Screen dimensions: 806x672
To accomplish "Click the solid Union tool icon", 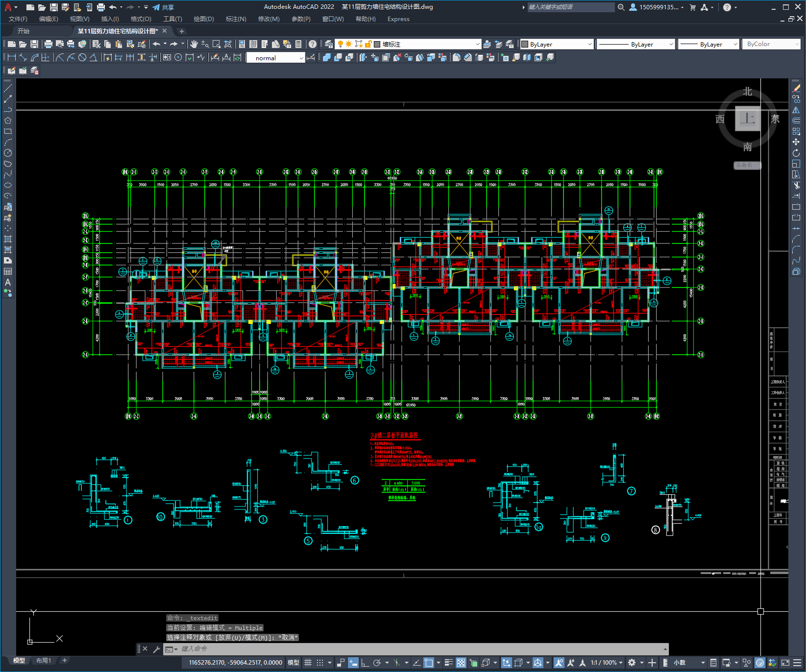I will point(327,57).
